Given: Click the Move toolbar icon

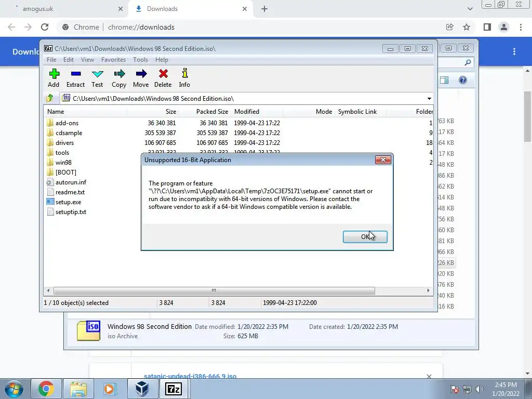Looking at the screenshot, I should click(x=141, y=78).
